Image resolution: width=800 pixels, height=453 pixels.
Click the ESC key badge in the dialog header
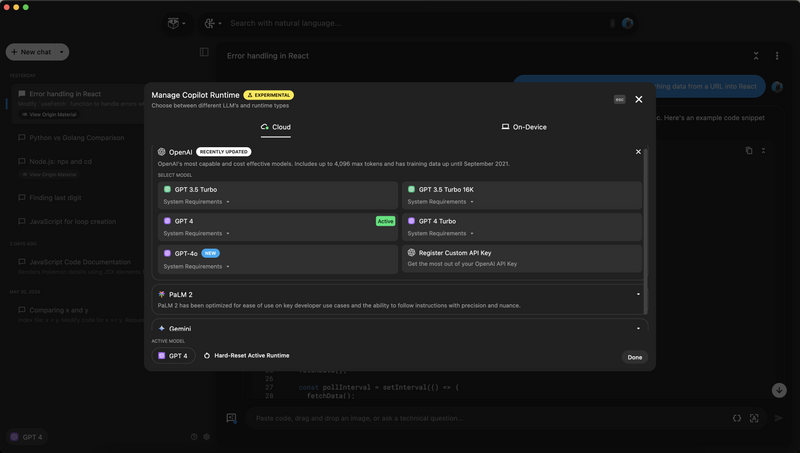[x=619, y=99]
